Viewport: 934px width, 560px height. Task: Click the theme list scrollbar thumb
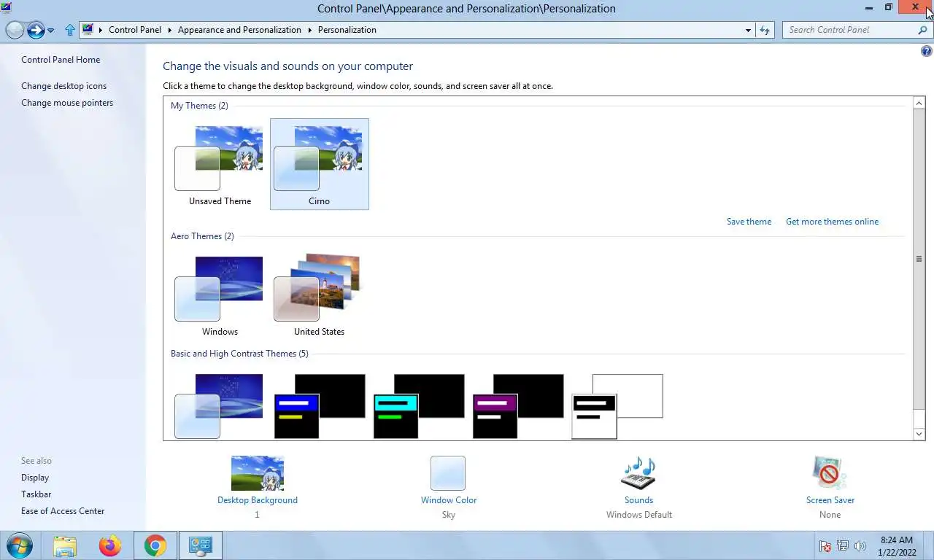pyautogui.click(x=919, y=259)
